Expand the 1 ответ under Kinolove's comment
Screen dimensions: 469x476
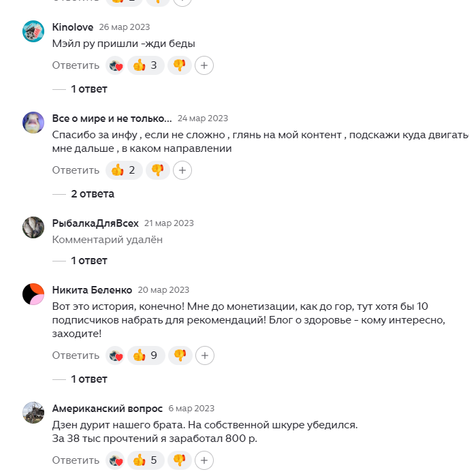[x=89, y=89]
